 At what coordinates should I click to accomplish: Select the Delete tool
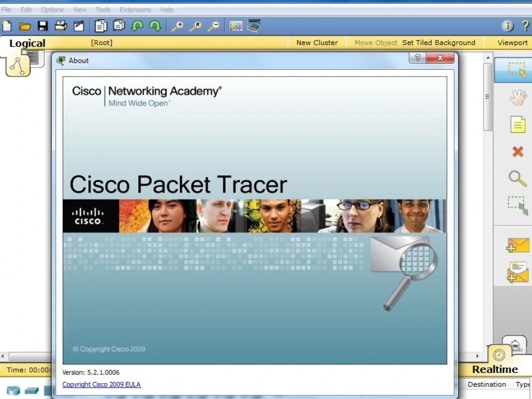[x=518, y=152]
